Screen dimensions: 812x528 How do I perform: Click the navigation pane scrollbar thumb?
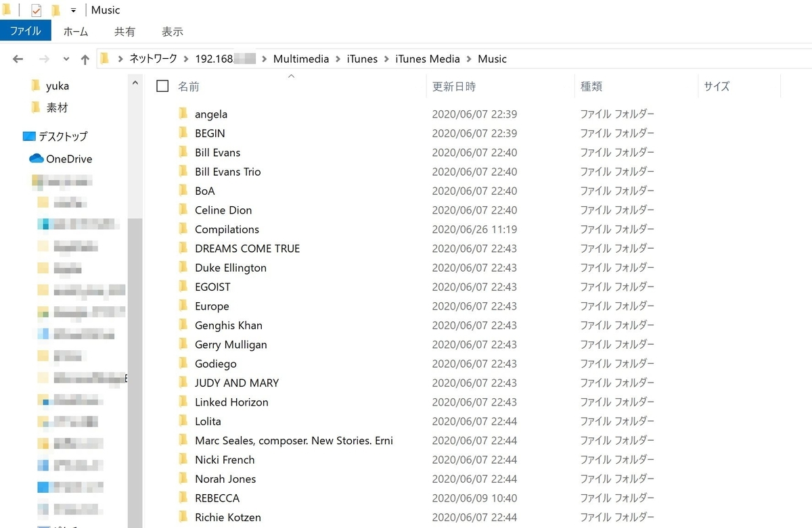click(135, 372)
